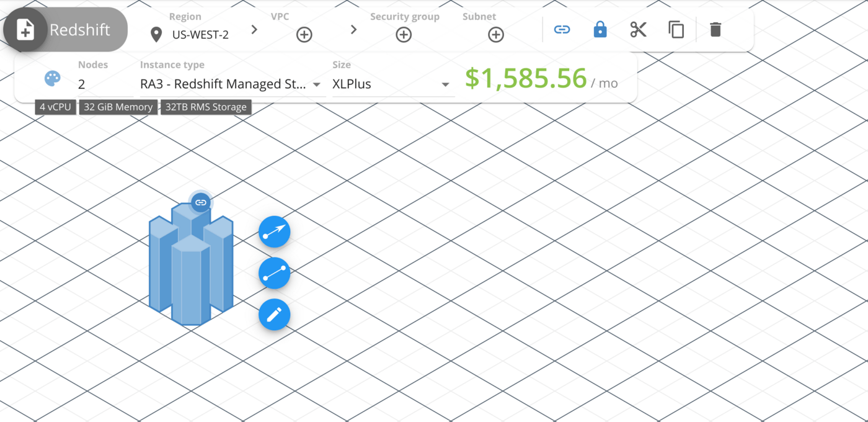Click the pencil edit button
The image size is (868, 422).
point(275,315)
